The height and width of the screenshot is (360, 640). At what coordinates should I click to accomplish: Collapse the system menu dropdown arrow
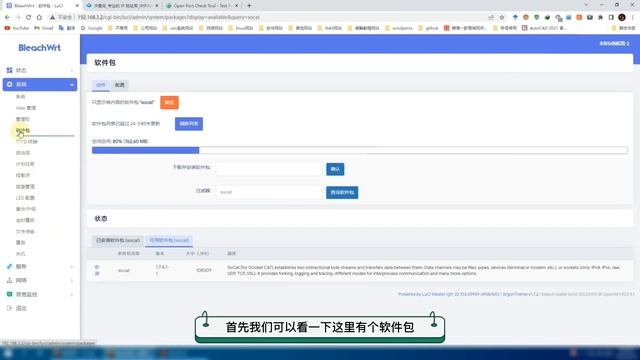click(72, 84)
